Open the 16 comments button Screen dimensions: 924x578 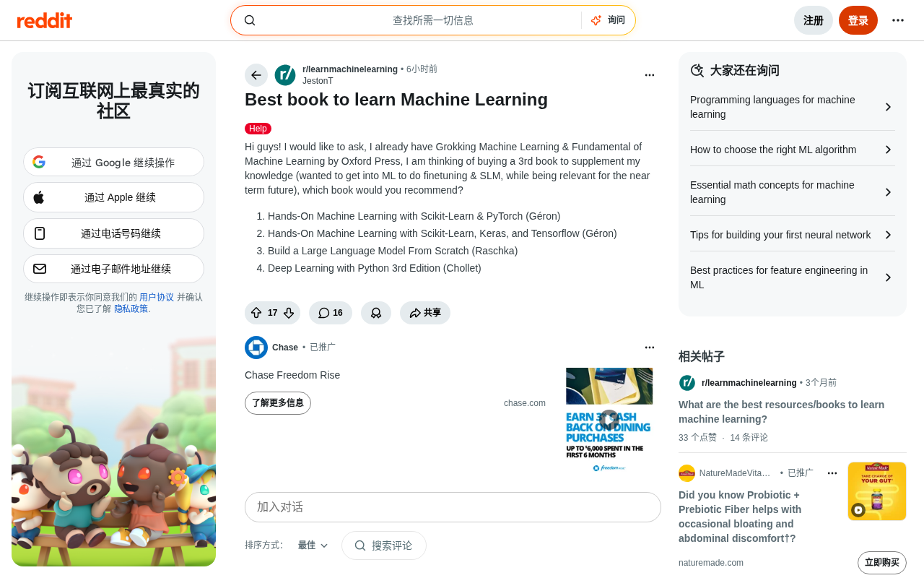coord(331,313)
